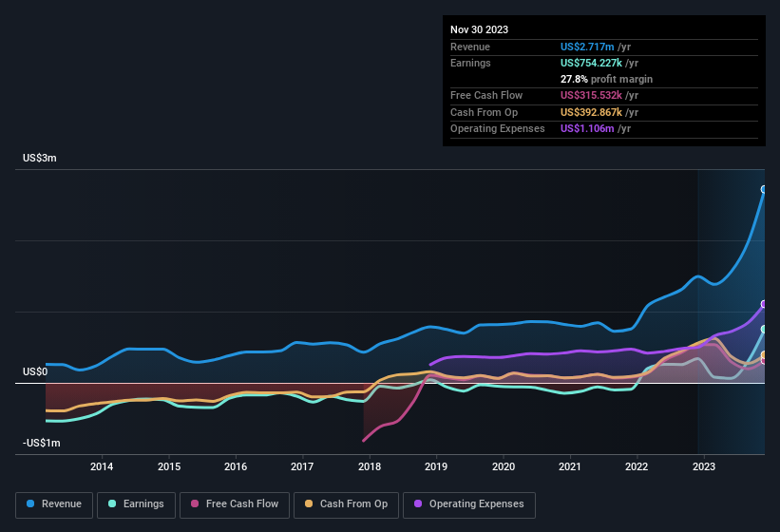780x532 pixels.
Task: Click the 2020 x-axis label
Action: [x=504, y=466]
